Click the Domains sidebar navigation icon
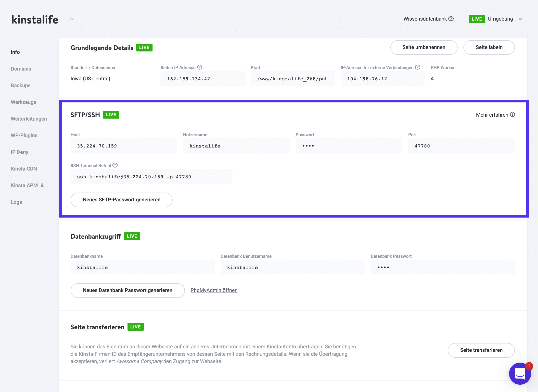The height and width of the screenshot is (392, 538). click(x=22, y=68)
